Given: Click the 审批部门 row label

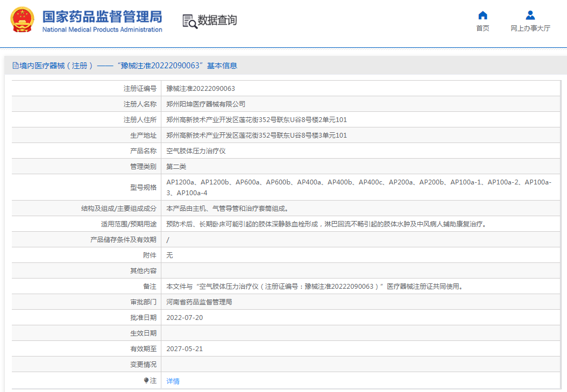Looking at the screenshot, I should pos(143,302).
